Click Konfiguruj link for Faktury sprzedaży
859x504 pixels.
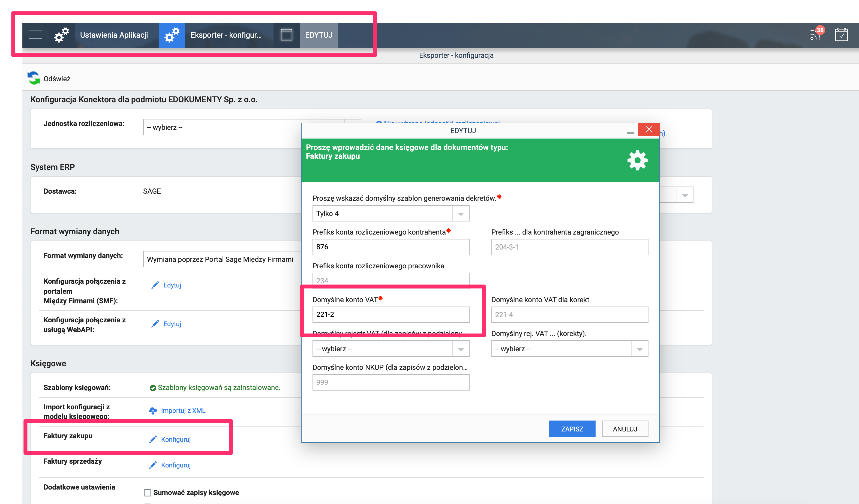pos(176,465)
